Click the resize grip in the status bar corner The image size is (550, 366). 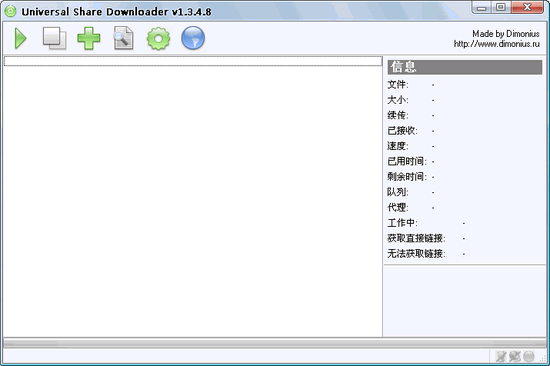click(543, 359)
